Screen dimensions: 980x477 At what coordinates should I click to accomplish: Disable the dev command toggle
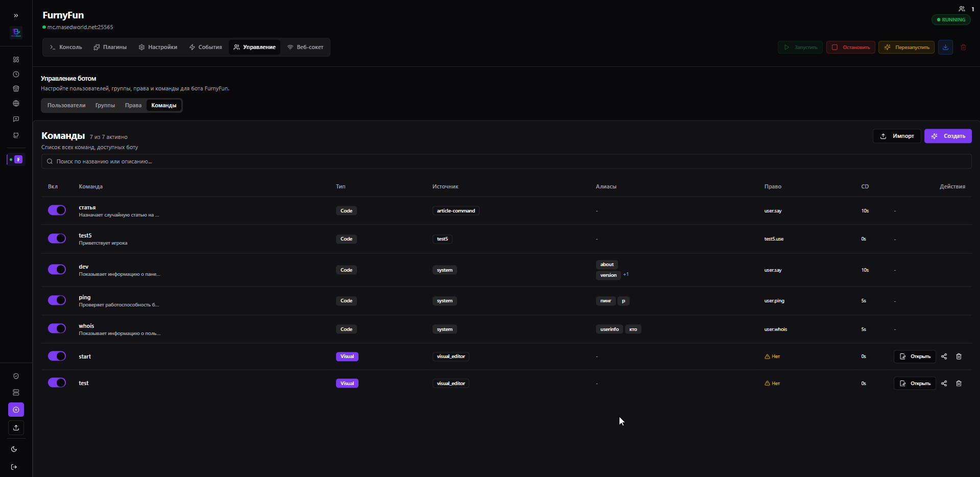click(x=57, y=270)
